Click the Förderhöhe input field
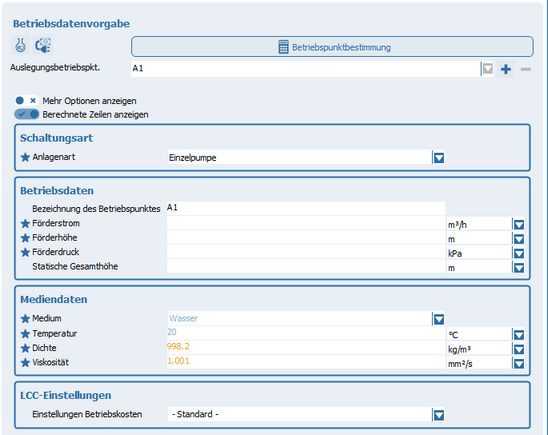 (306, 238)
